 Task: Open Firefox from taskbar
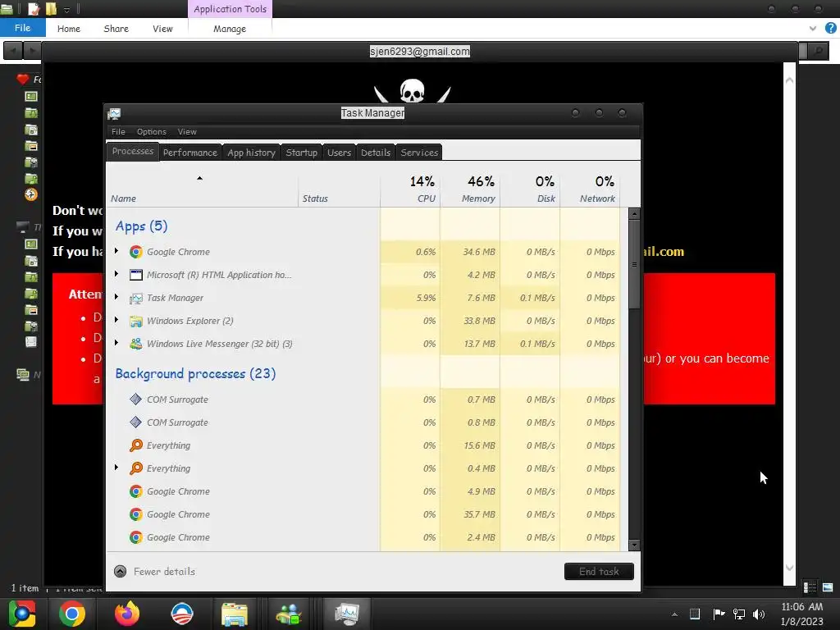pos(127,614)
